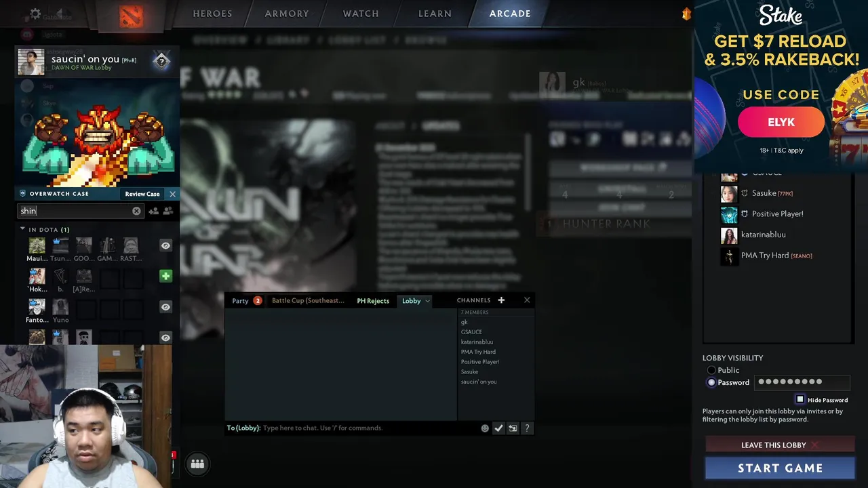
Task: Select Positive Player! in the lobby player list
Action: click(x=777, y=213)
